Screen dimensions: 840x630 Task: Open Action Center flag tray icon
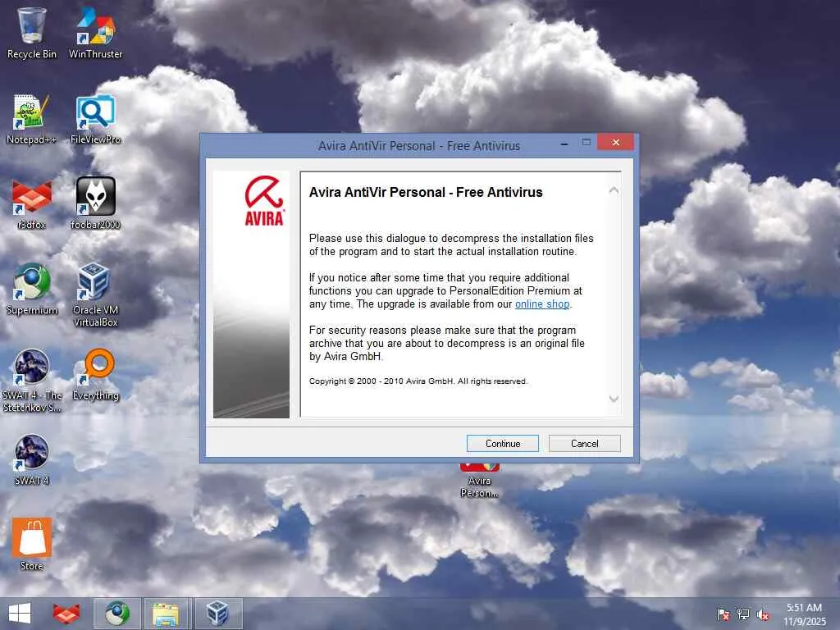pos(724,614)
